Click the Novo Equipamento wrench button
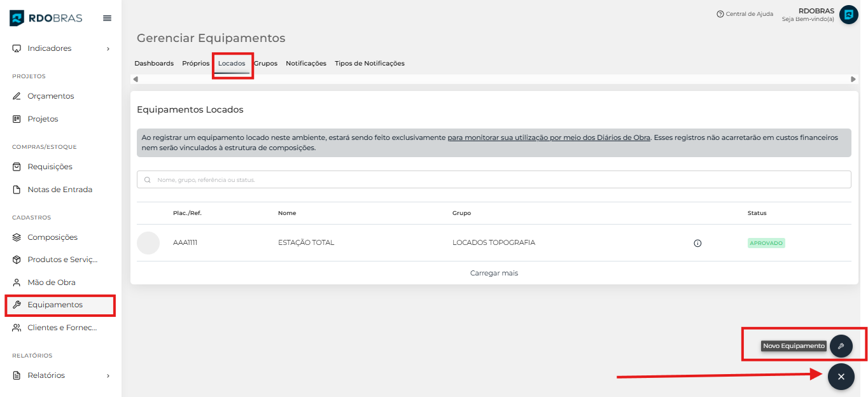This screenshot has width=868, height=397. click(841, 346)
